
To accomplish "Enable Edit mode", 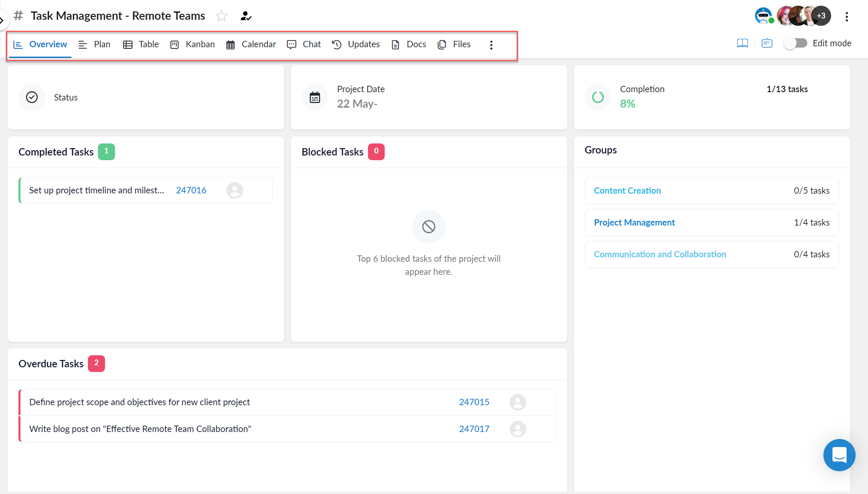I will point(796,43).
